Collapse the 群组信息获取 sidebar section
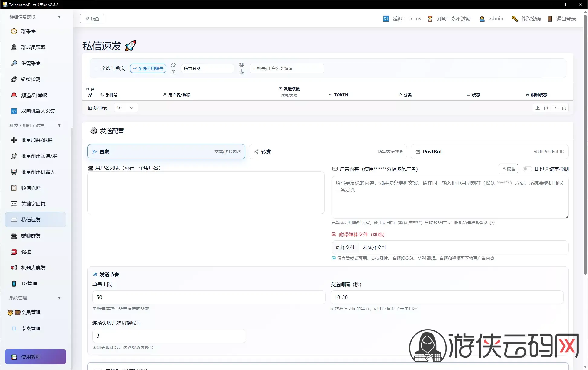The width and height of the screenshot is (588, 370). click(x=59, y=17)
